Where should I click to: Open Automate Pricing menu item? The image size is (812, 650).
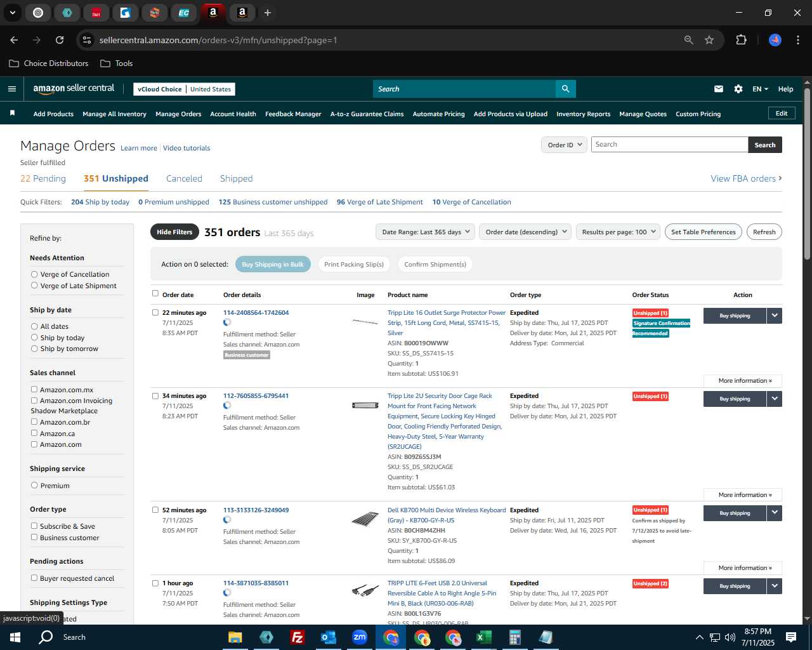click(x=438, y=114)
